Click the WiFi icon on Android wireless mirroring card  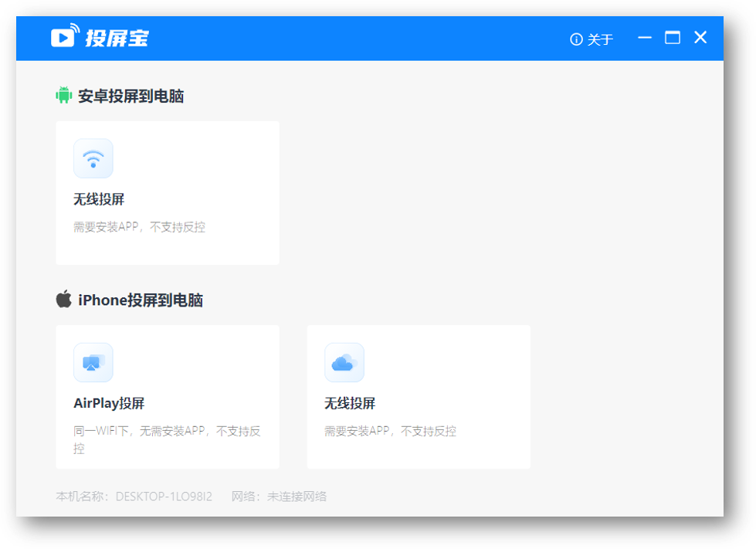click(93, 158)
